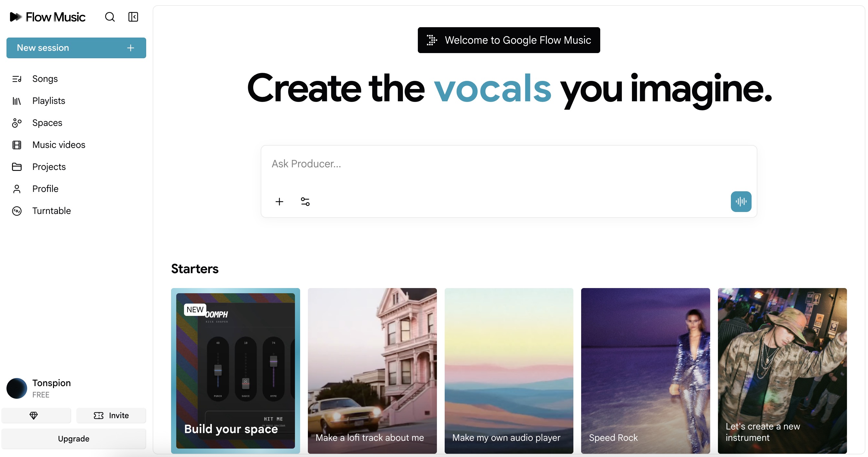Viewport: 868px width, 457px height.
Task: Open the Turntable disc icon
Action: (x=17, y=211)
